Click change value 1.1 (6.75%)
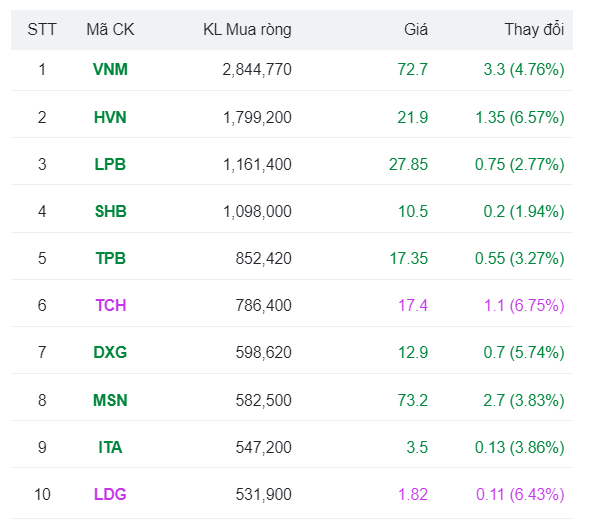This screenshot has width=590, height=531. [524, 305]
